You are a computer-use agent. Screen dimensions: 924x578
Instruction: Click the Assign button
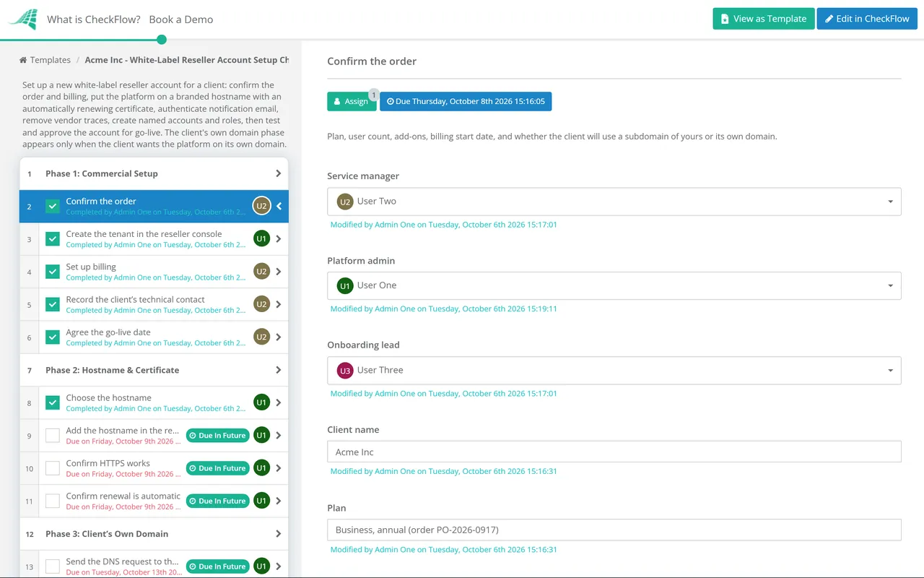352,102
